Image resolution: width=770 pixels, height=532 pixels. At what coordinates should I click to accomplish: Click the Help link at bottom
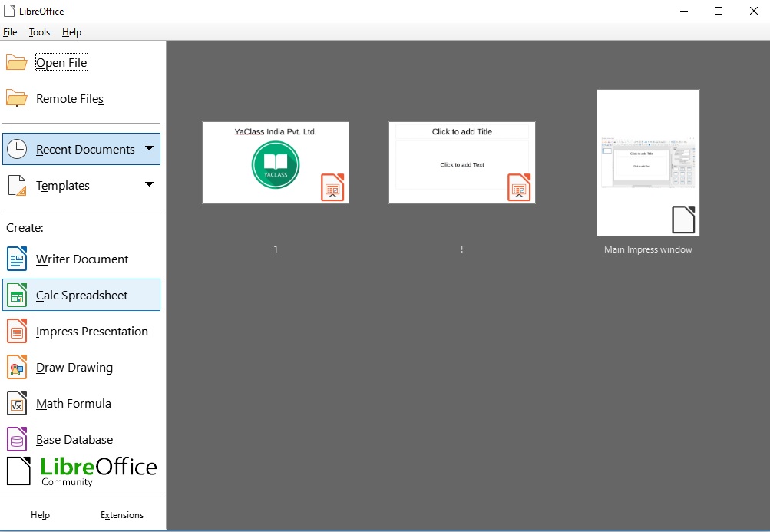(40, 514)
